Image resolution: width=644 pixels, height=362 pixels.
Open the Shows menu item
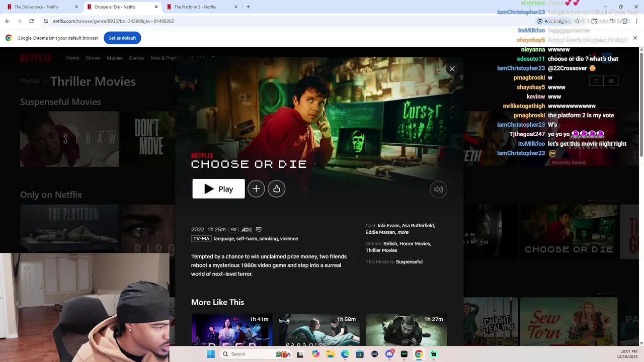click(93, 58)
